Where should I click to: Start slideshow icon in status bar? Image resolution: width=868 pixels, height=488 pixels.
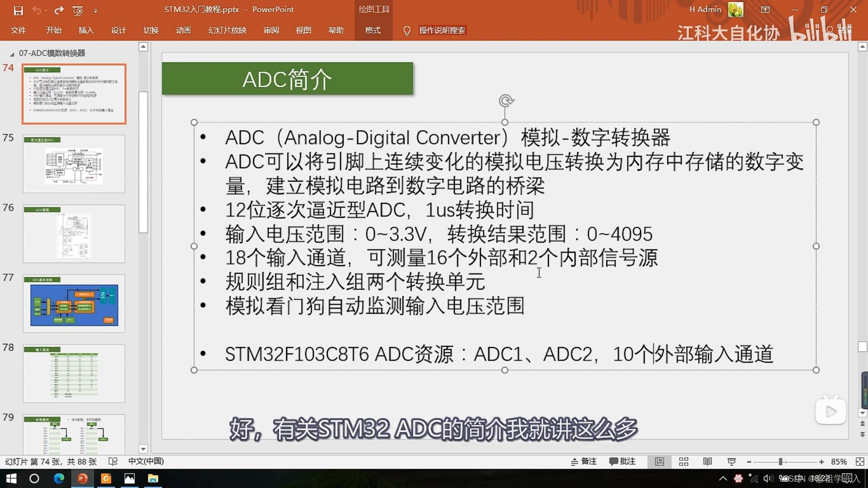731,461
